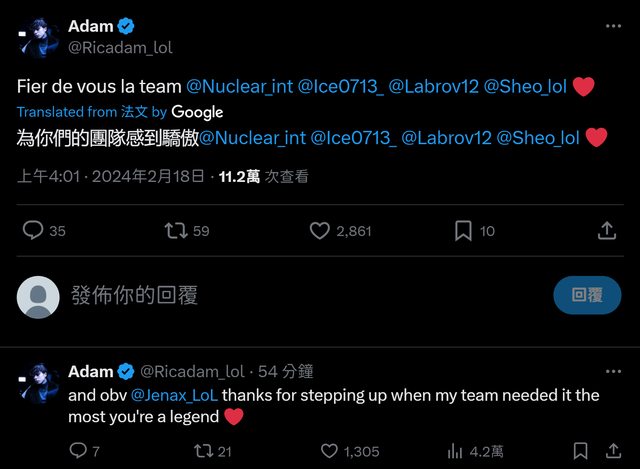Open the @Ricadam_lol handle under Adam
640x469 pixels.
pos(113,46)
